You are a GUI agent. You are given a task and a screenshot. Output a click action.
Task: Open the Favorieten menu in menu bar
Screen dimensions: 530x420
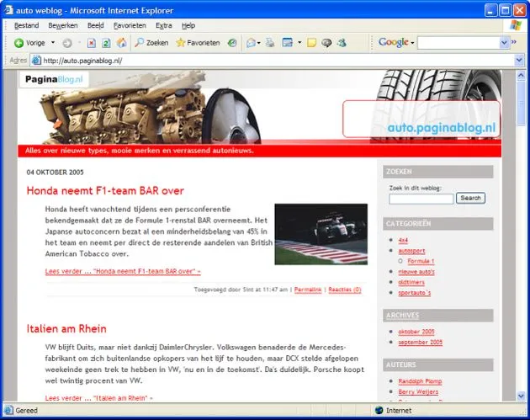pyautogui.click(x=130, y=25)
